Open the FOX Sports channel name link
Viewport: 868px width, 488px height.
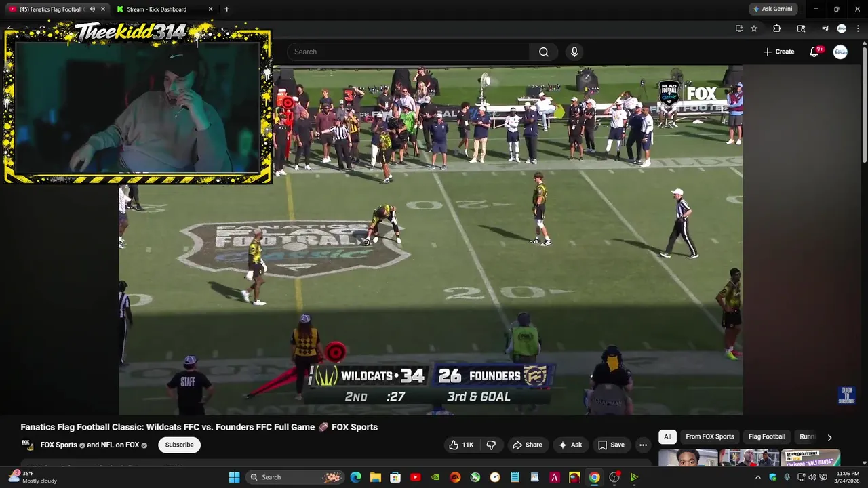point(59,445)
